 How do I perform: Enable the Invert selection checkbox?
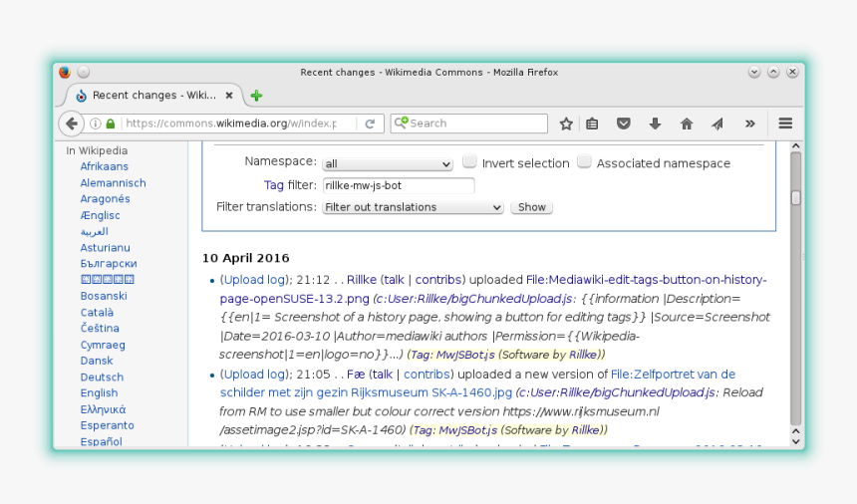(469, 161)
